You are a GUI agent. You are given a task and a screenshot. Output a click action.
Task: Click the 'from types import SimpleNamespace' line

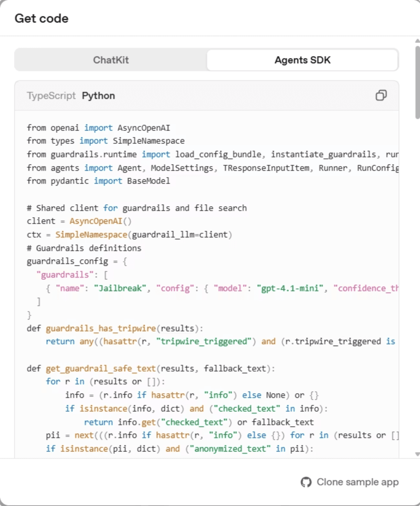pos(105,141)
